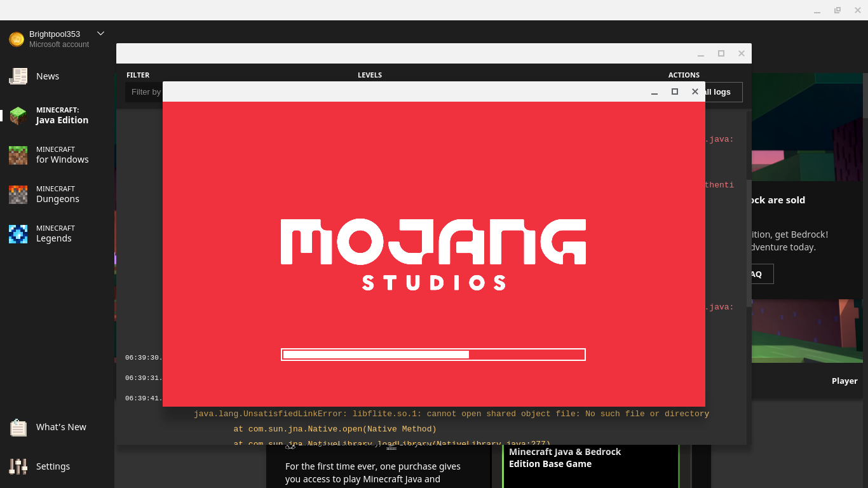Open the News section icon
This screenshot has height=488, width=868.
click(x=18, y=76)
